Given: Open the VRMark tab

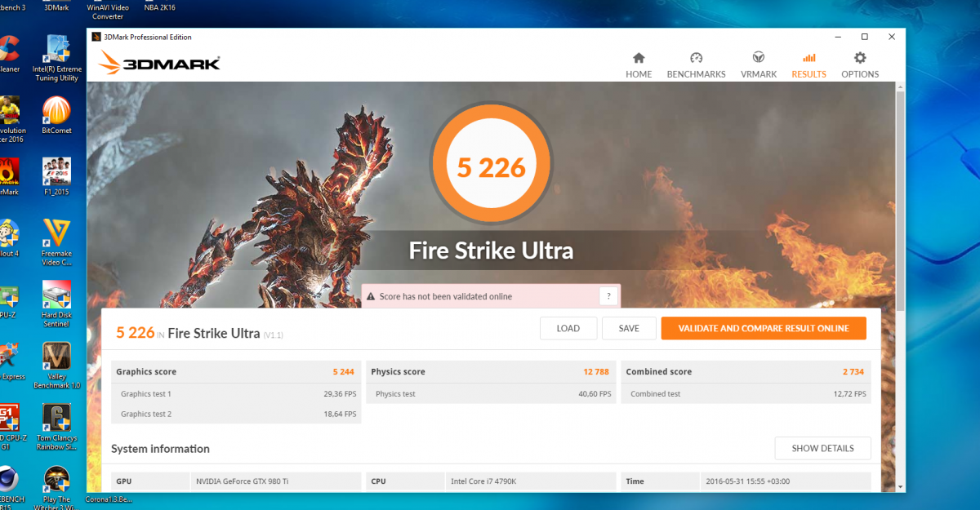Looking at the screenshot, I should 759,65.
